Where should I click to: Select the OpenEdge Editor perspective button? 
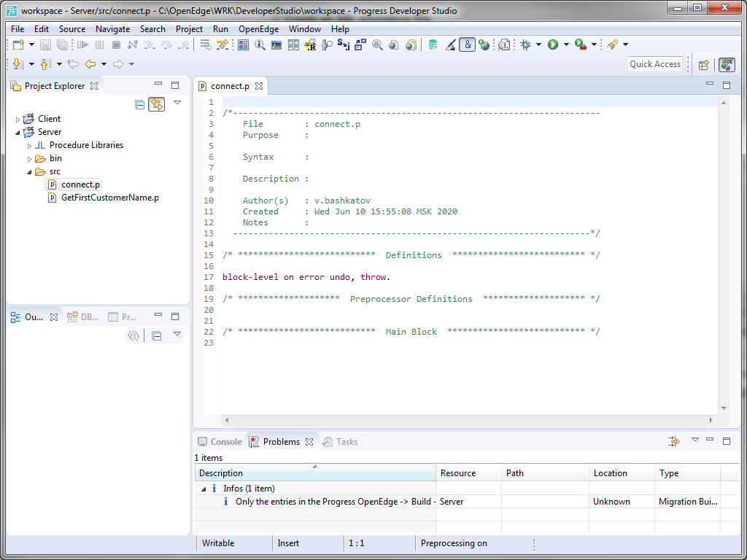tap(727, 64)
